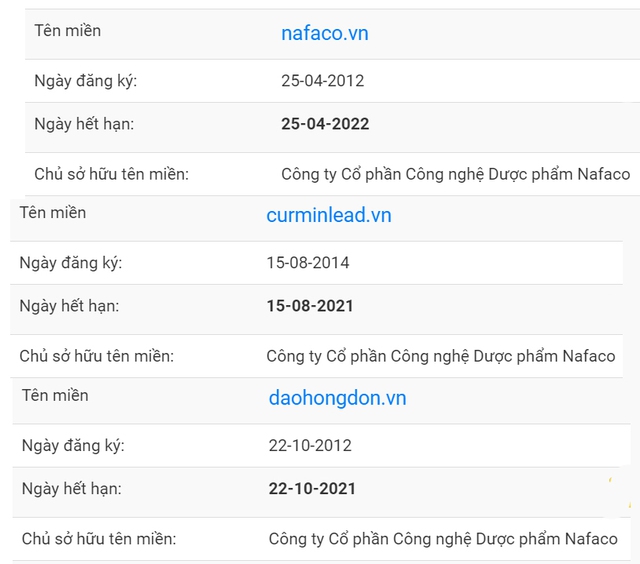Select expiry date 15-08-2021
This screenshot has height=564, width=640.
[309, 306]
